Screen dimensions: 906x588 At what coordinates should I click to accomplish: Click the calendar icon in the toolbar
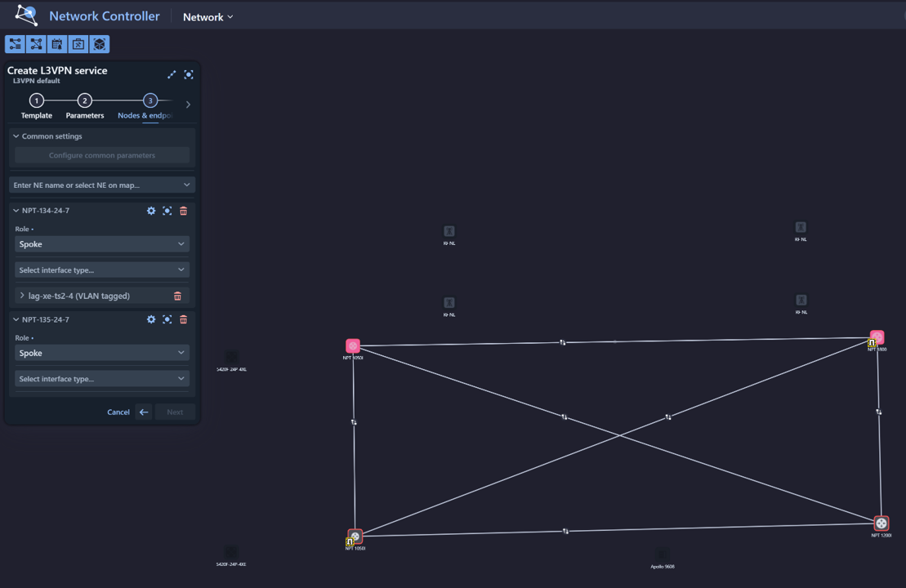point(57,44)
